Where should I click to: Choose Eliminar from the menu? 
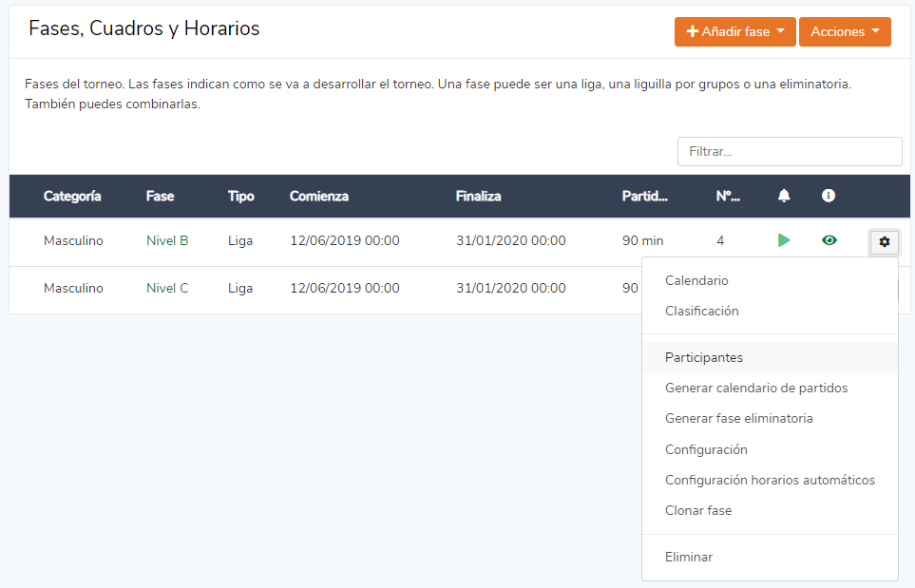[770, 557]
